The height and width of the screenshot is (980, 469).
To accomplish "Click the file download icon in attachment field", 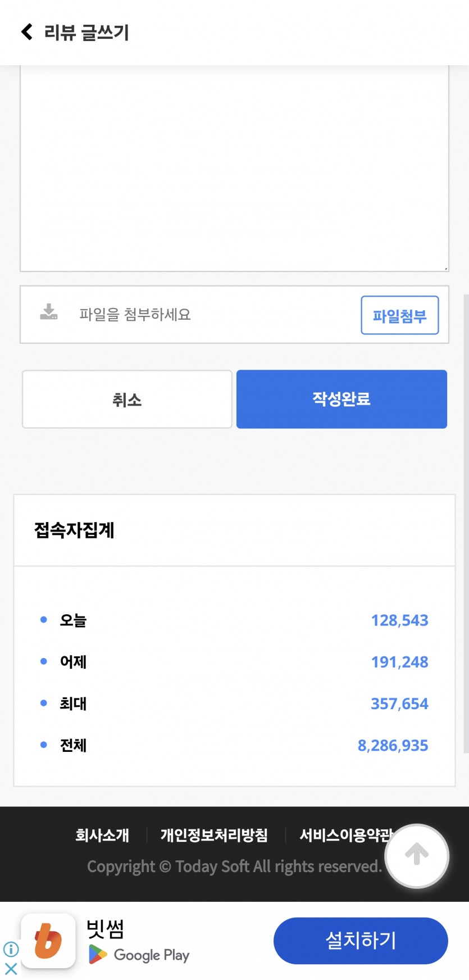I will (x=49, y=312).
